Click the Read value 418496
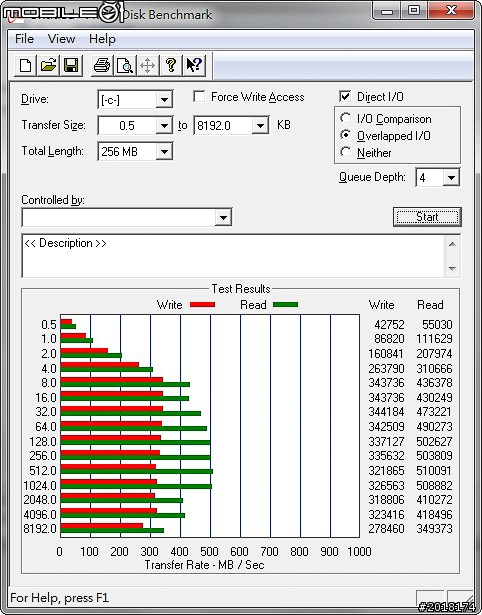The height and width of the screenshot is (615, 482). tap(434, 514)
